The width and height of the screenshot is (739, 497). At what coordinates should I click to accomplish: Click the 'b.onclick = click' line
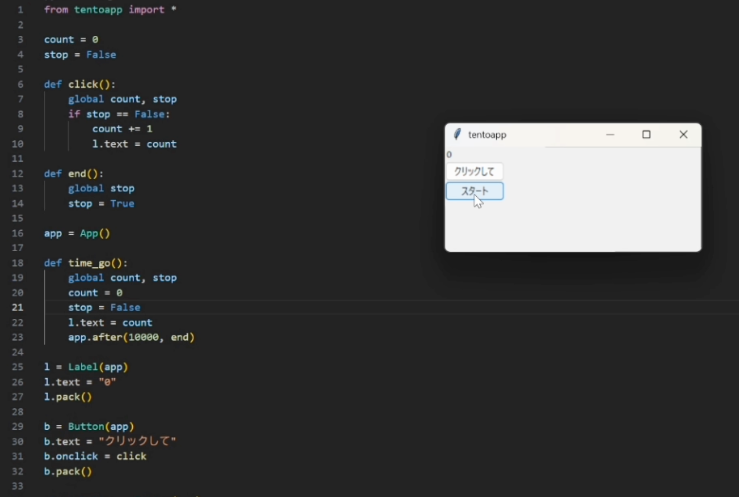95,457
